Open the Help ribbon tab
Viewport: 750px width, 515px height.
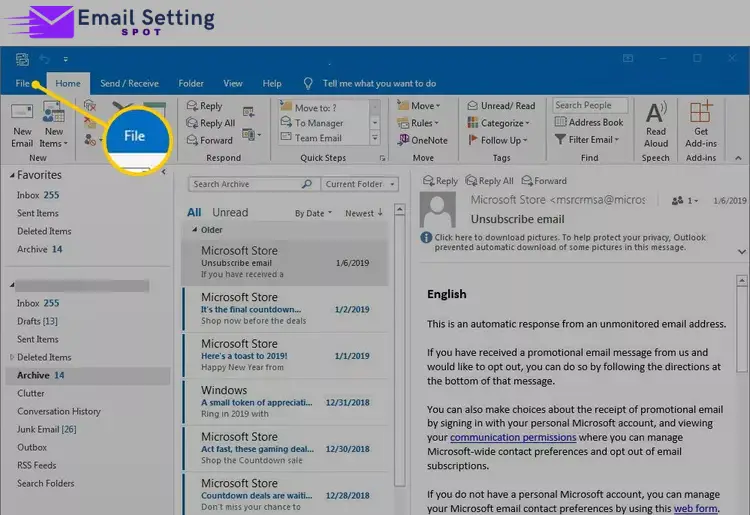(272, 83)
